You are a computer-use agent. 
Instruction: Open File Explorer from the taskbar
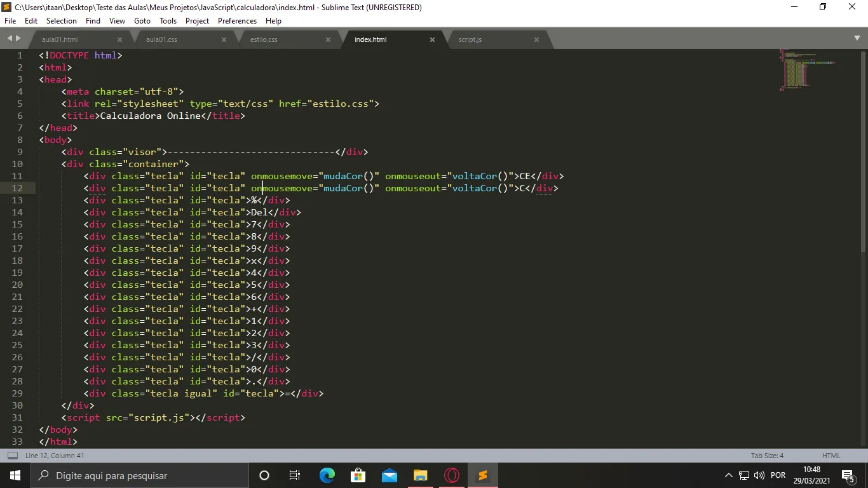point(421,475)
